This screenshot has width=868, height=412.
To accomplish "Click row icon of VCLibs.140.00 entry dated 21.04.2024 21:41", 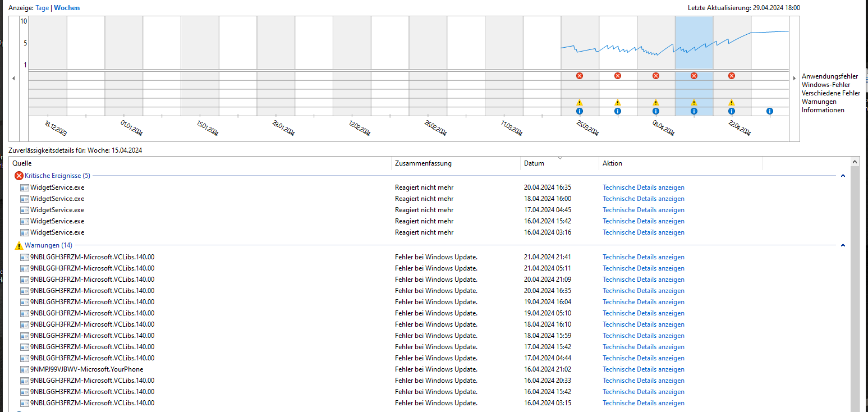I will point(24,257).
